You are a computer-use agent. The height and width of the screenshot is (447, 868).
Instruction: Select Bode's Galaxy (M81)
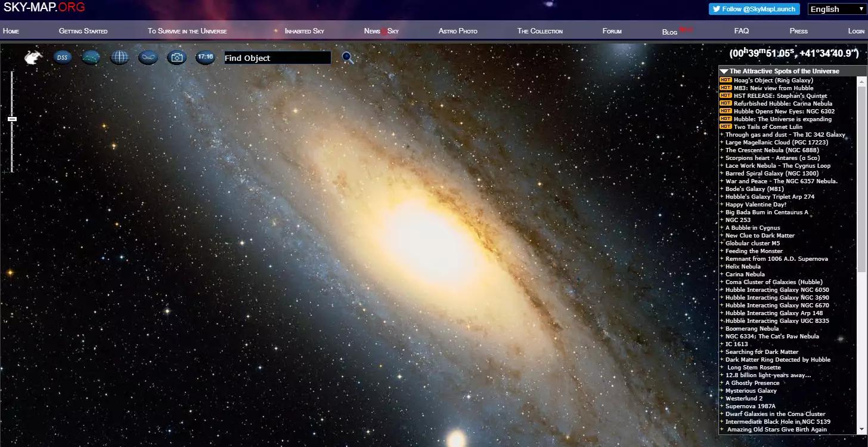pyautogui.click(x=755, y=189)
